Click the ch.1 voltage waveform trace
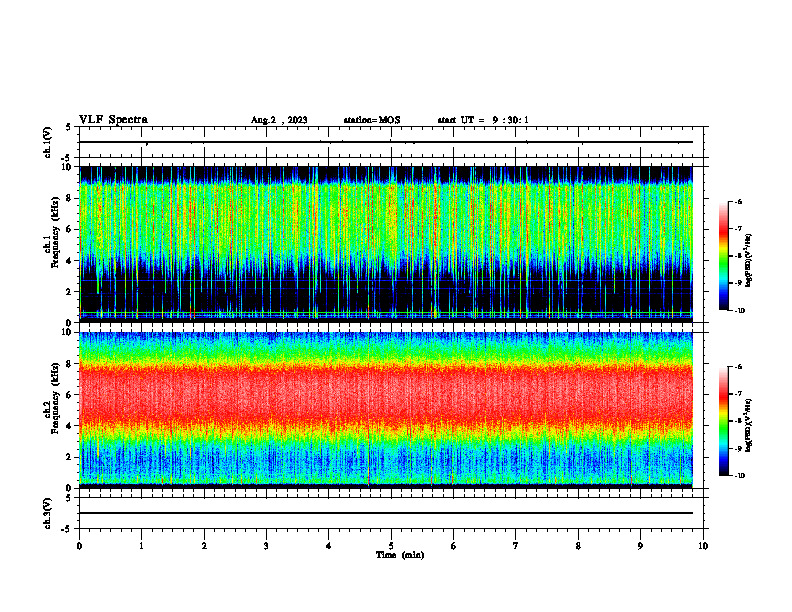792x612 pixels. coord(386,142)
